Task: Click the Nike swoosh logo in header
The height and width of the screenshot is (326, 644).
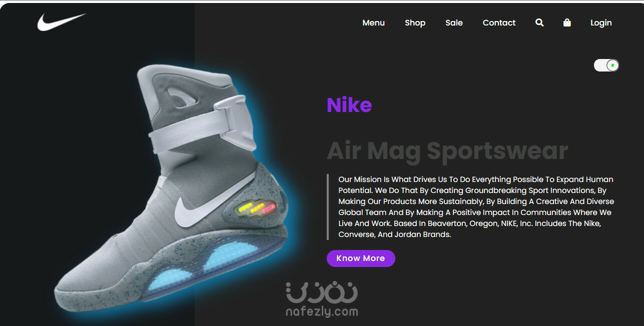Action: tap(62, 22)
